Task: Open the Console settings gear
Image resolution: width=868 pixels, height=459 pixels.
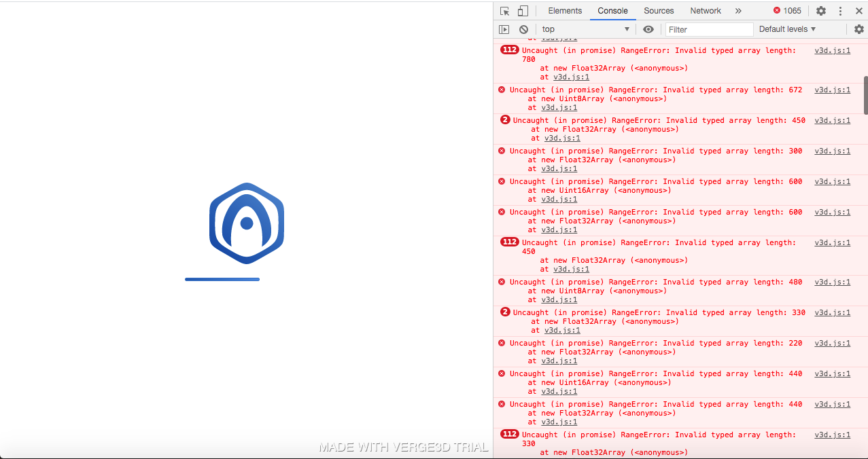Action: click(x=859, y=29)
